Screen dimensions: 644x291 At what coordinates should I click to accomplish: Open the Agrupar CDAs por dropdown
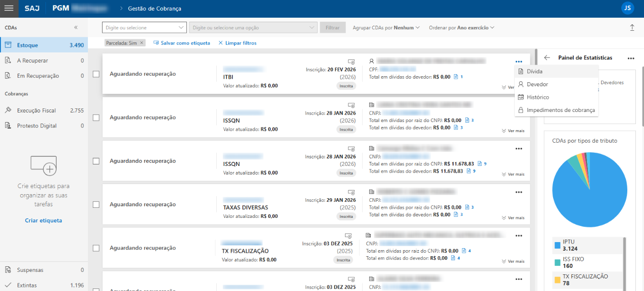386,28
